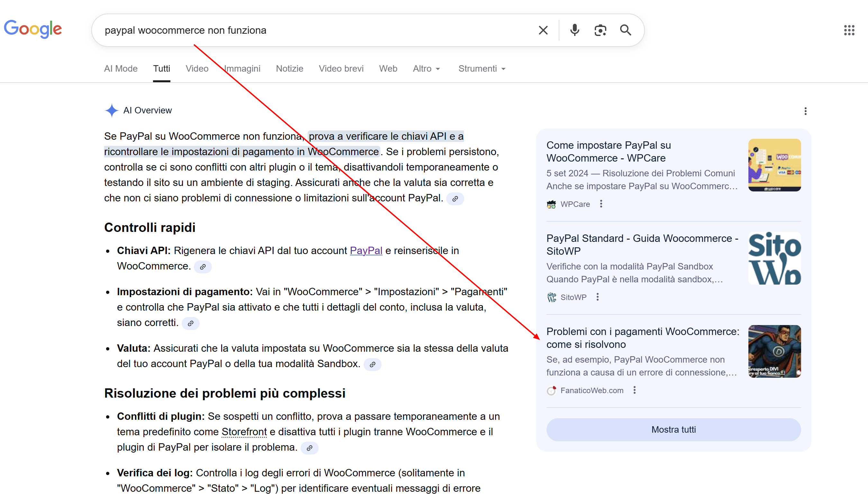Click the magnifying glass search icon
Image resolution: width=868 pixels, height=494 pixels.
[625, 30]
